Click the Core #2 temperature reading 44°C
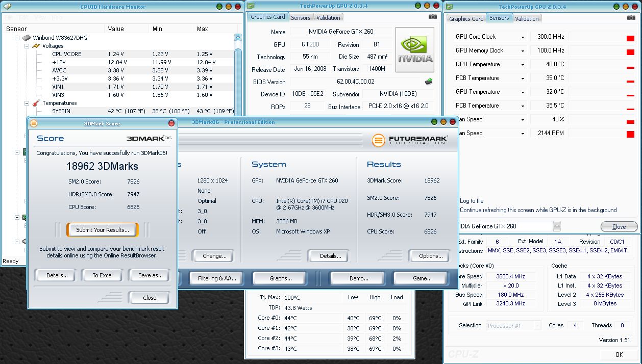The width and height of the screenshot is (642, 364). click(x=291, y=338)
